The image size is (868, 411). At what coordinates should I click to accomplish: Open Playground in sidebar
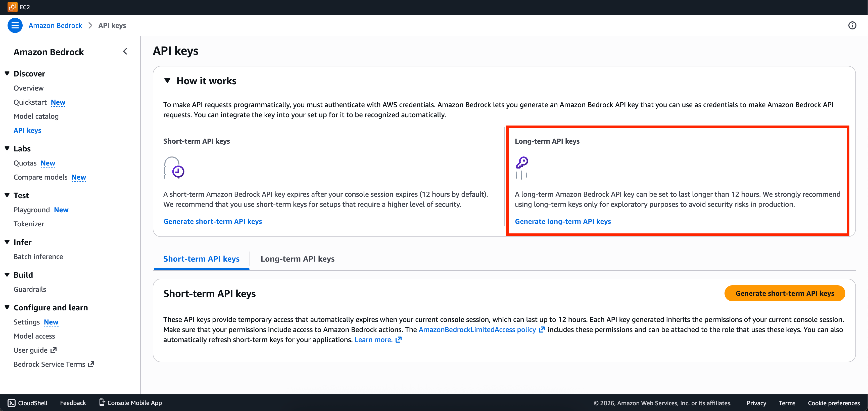[x=32, y=210]
